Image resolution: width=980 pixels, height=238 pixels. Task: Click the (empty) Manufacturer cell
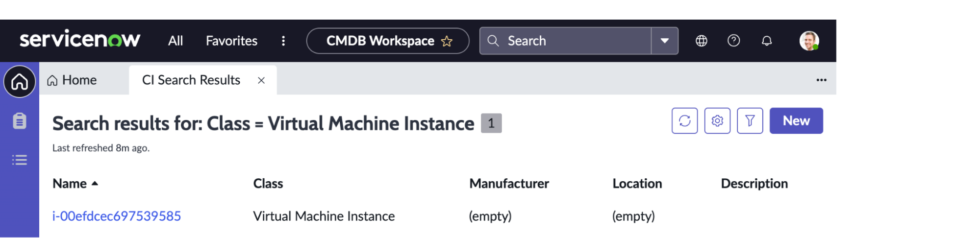(x=490, y=216)
